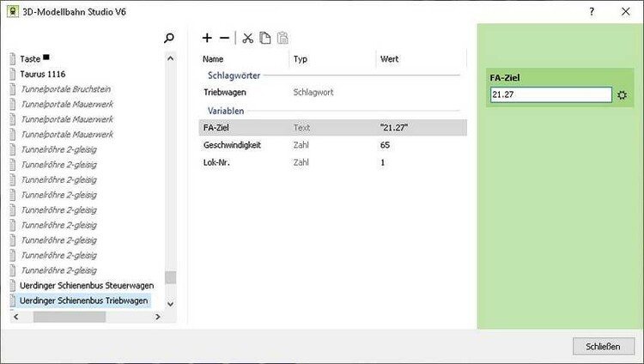This screenshot has height=364, width=644.
Task: Select Taurus 1116 in the list
Action: [x=43, y=74]
